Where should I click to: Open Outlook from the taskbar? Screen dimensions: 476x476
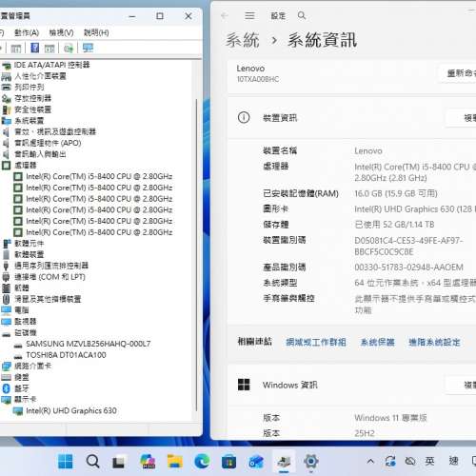[x=256, y=462]
